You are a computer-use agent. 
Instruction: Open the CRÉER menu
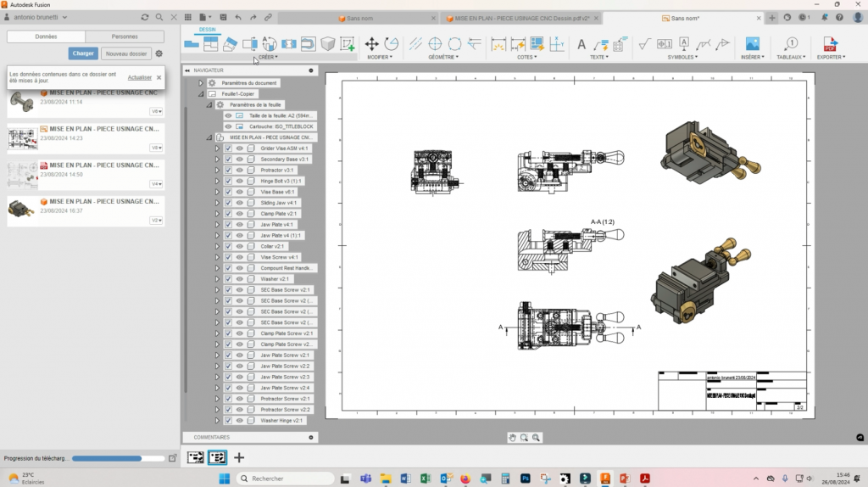pos(268,57)
